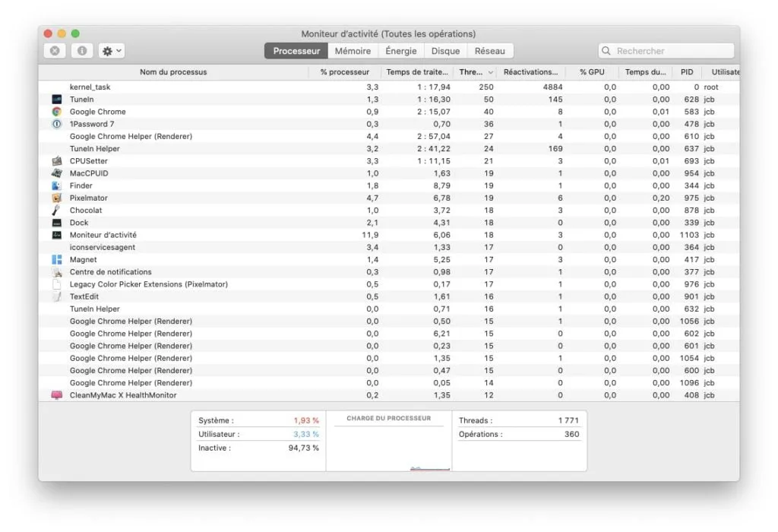
Task: Switch to the Processeur tab
Action: tap(296, 51)
